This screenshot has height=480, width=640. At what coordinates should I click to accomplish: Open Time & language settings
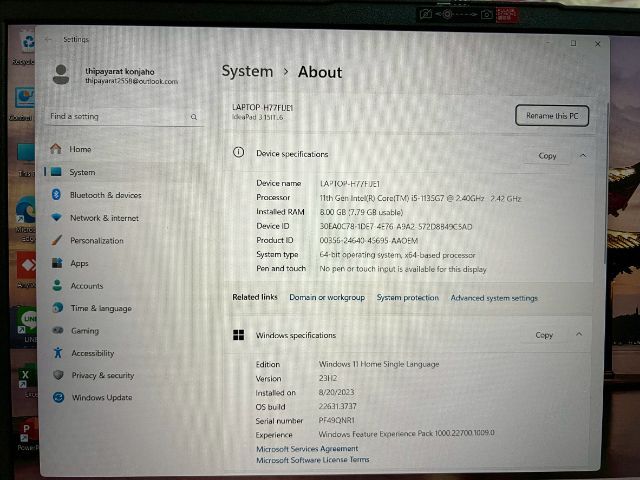[101, 309]
